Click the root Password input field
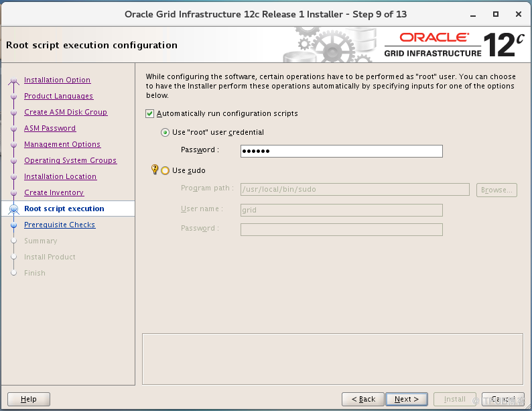 (341, 151)
